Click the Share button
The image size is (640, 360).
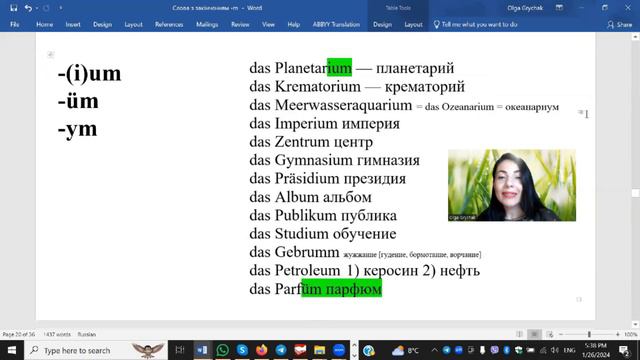click(620, 25)
